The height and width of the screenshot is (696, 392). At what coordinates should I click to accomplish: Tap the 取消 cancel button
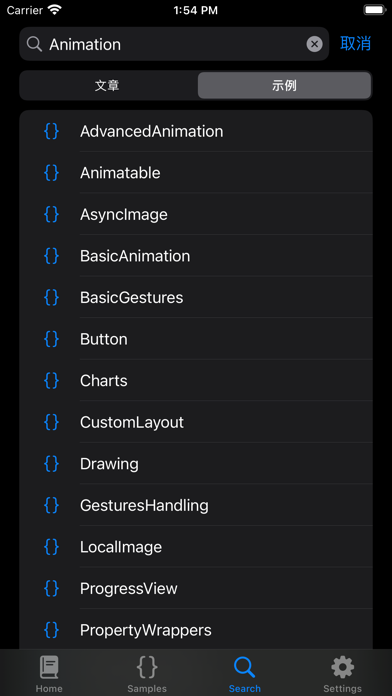pos(356,44)
